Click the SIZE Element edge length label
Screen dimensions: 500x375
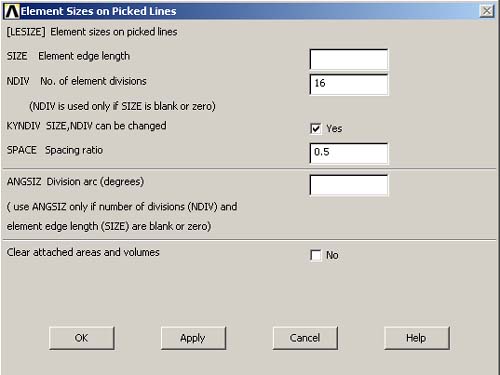pyautogui.click(x=68, y=56)
